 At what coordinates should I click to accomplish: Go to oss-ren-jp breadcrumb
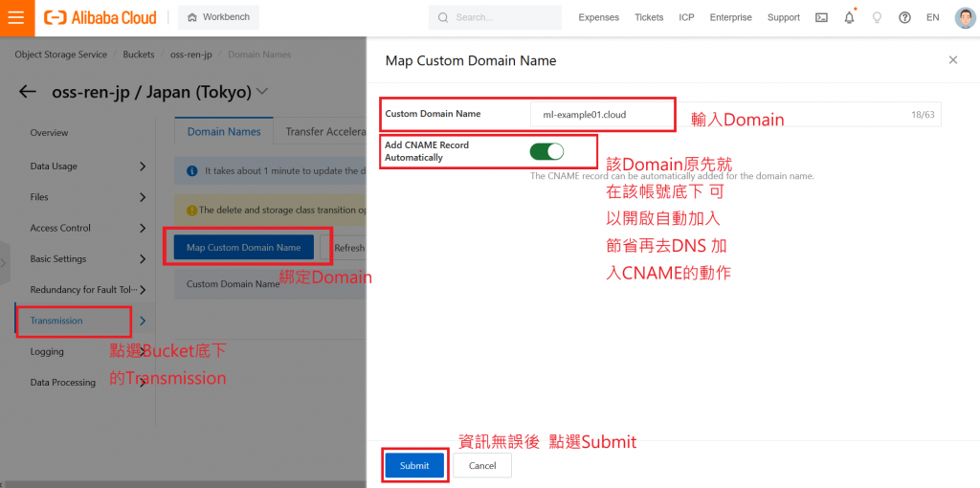tap(190, 55)
